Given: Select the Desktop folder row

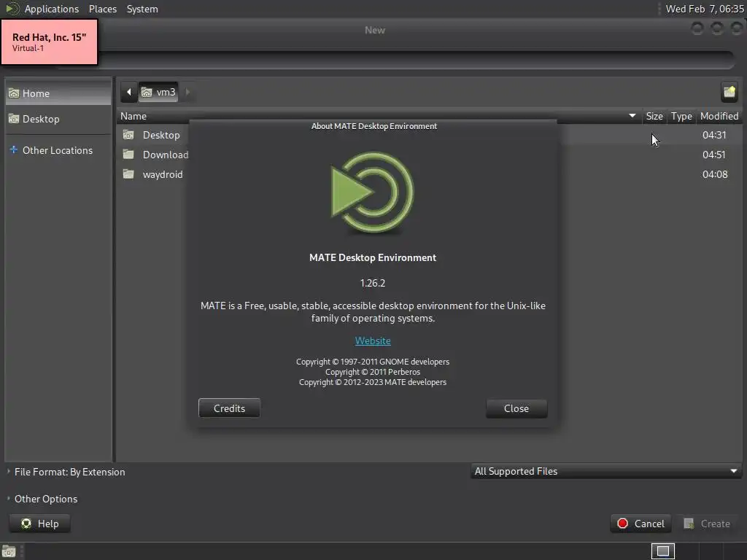Looking at the screenshot, I should click(x=429, y=135).
